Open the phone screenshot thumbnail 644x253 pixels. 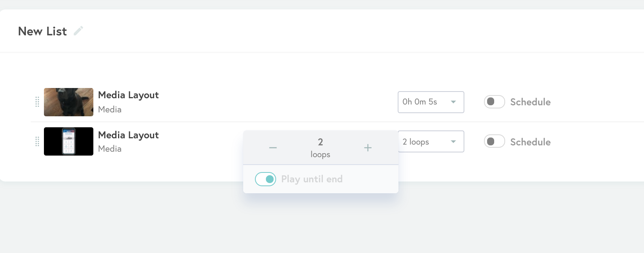[69, 141]
